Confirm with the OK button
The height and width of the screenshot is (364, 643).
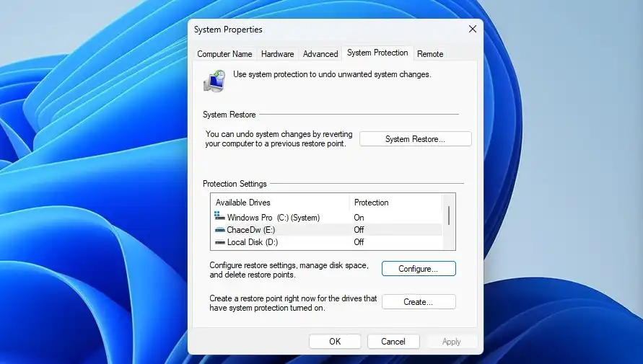tap(335, 342)
